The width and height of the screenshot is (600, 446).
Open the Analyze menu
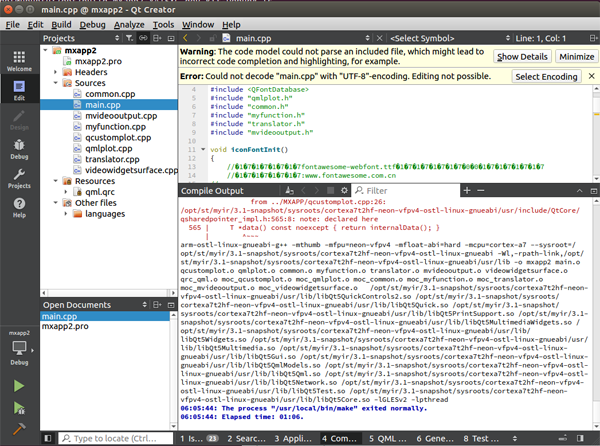pyautogui.click(x=129, y=24)
